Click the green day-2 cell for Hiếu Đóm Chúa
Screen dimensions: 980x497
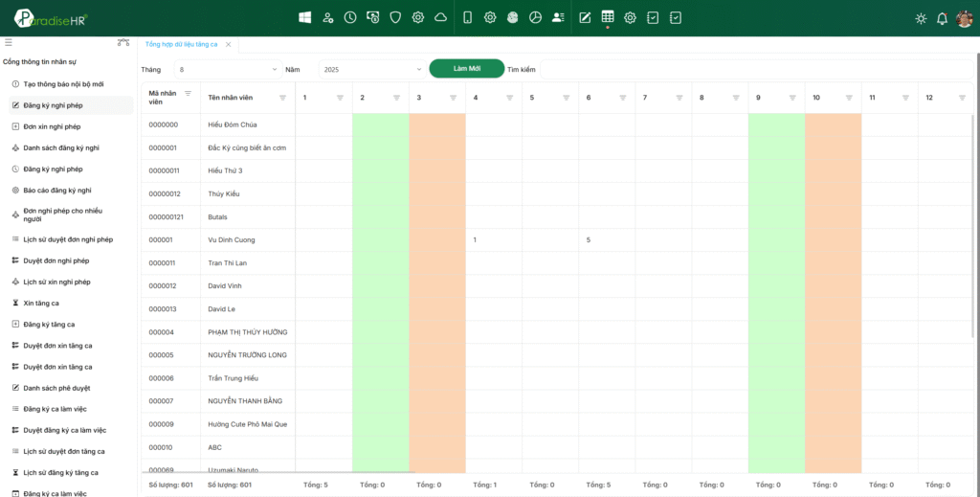pyautogui.click(x=381, y=125)
